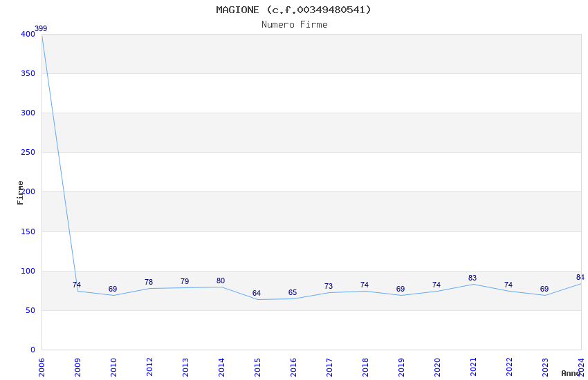Select the 74 data label for 2018

(365, 285)
